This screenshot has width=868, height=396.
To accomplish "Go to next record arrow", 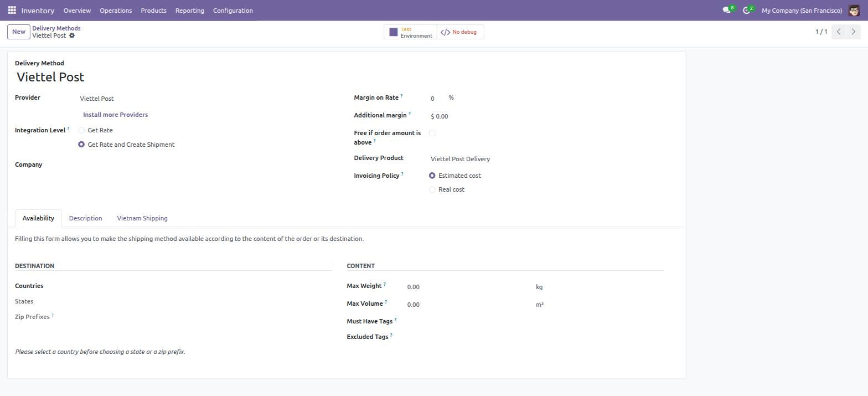I will [854, 32].
